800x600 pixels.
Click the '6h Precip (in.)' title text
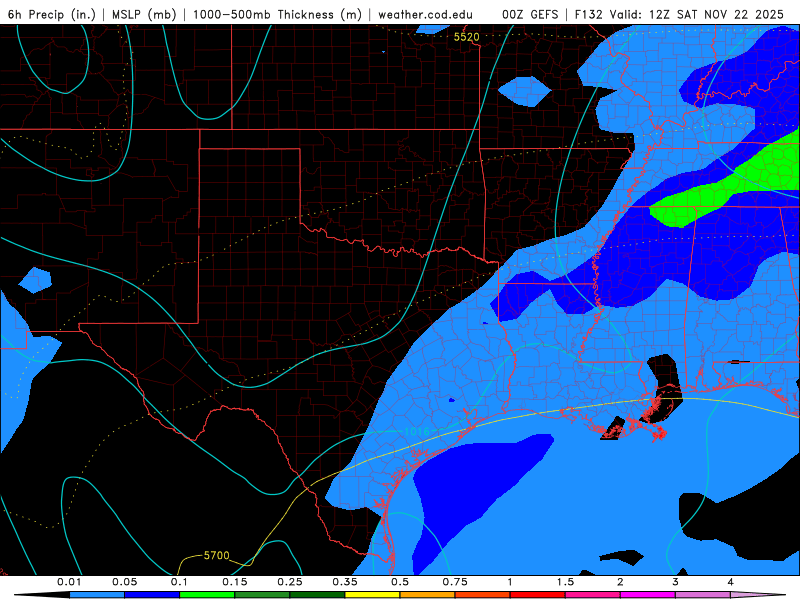52,14
